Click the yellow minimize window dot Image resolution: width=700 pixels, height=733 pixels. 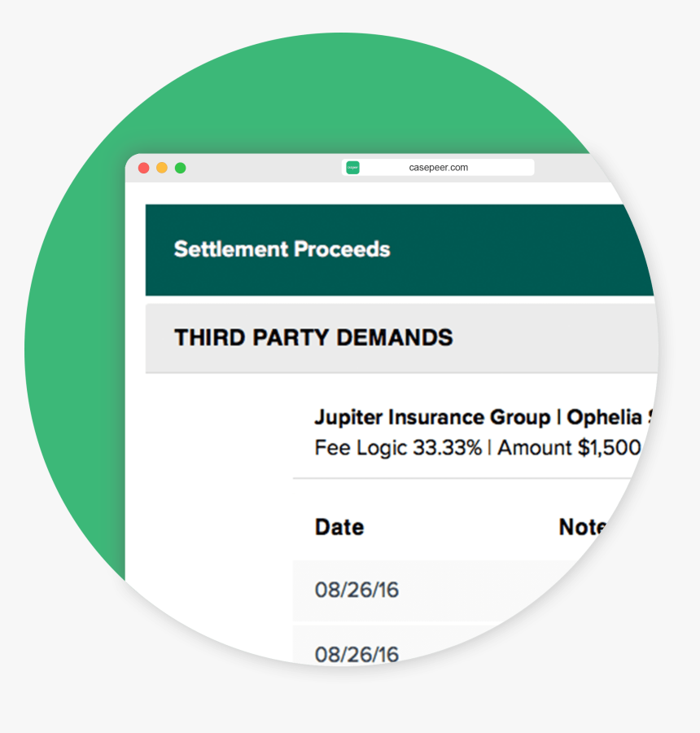[x=162, y=168]
